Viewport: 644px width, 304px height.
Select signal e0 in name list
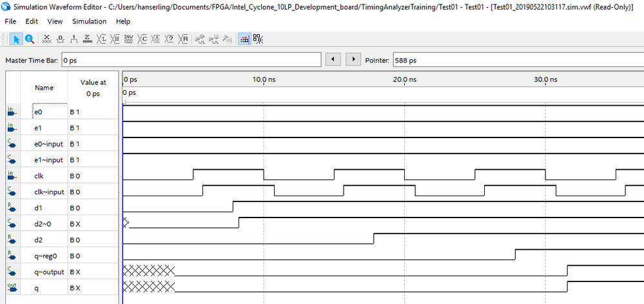point(38,112)
